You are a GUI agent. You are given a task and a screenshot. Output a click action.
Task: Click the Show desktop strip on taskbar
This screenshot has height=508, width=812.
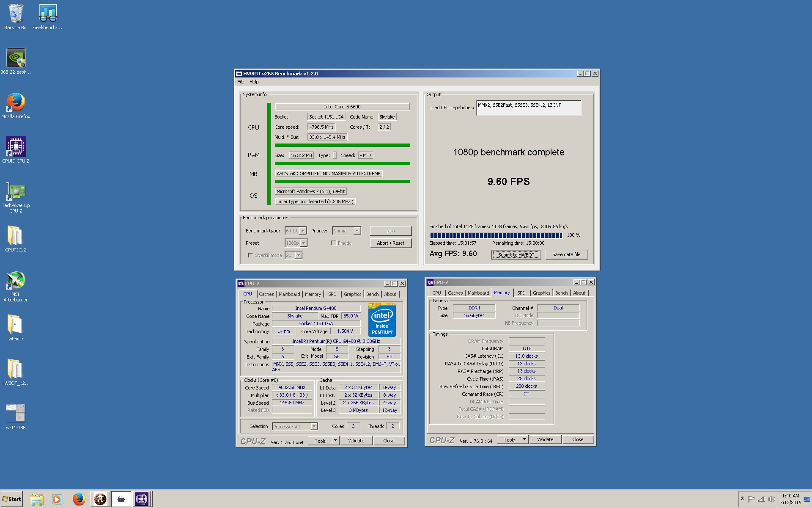coord(808,499)
